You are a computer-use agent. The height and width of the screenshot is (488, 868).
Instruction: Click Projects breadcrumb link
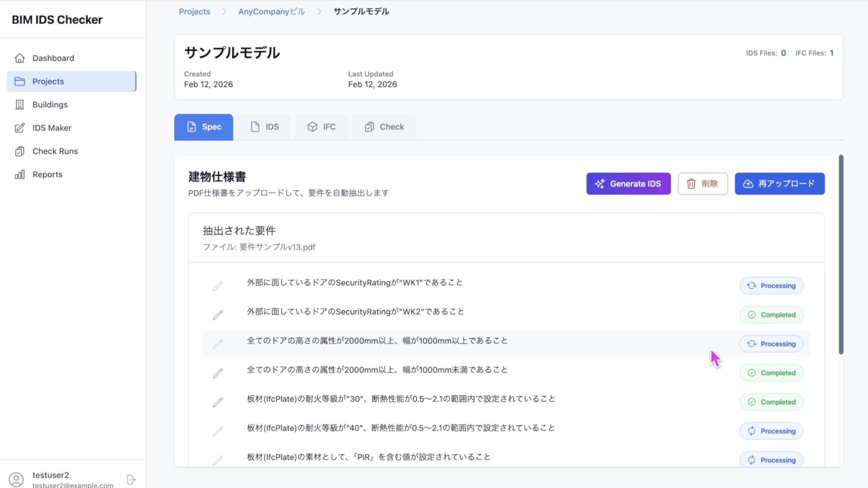(x=194, y=12)
